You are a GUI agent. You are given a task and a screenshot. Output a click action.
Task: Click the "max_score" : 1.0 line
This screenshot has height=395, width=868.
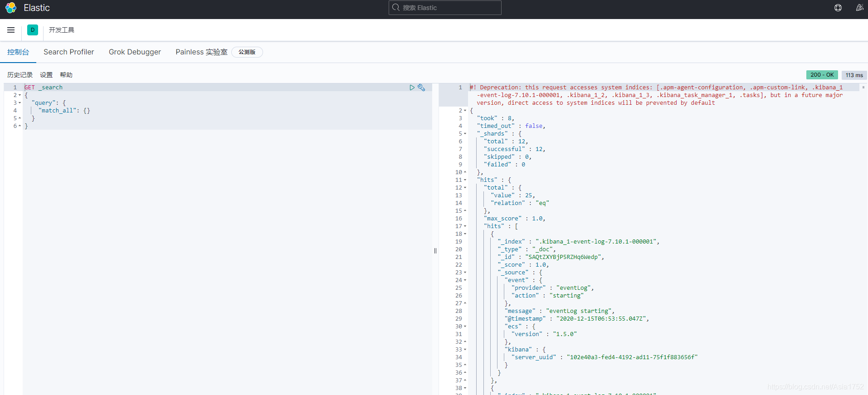coord(515,219)
